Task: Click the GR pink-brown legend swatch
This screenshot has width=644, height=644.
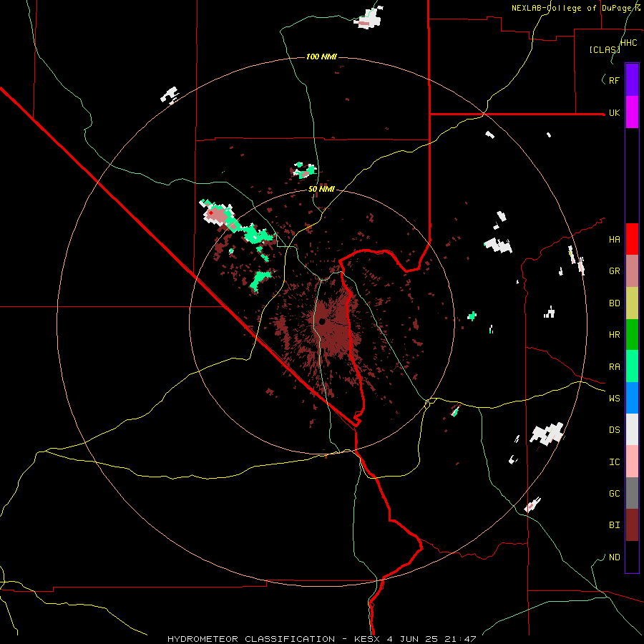Action: tap(632, 271)
